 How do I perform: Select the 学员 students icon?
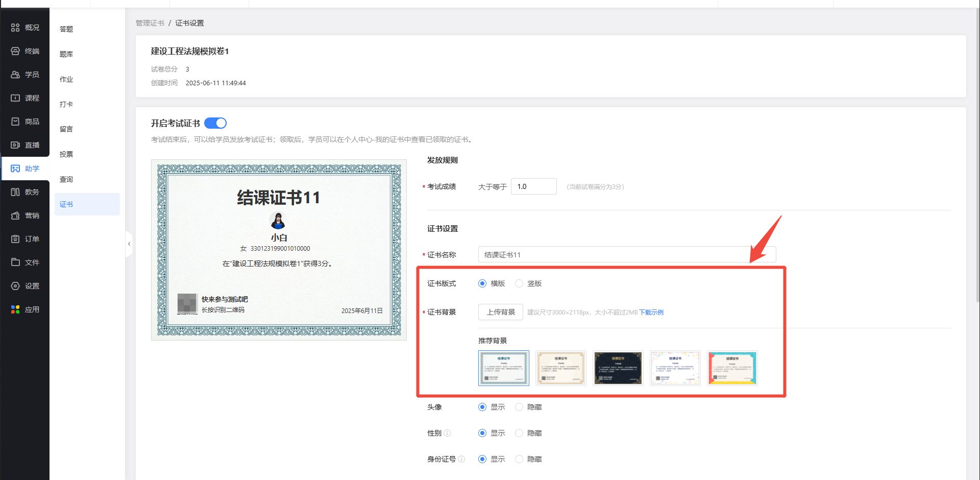15,75
